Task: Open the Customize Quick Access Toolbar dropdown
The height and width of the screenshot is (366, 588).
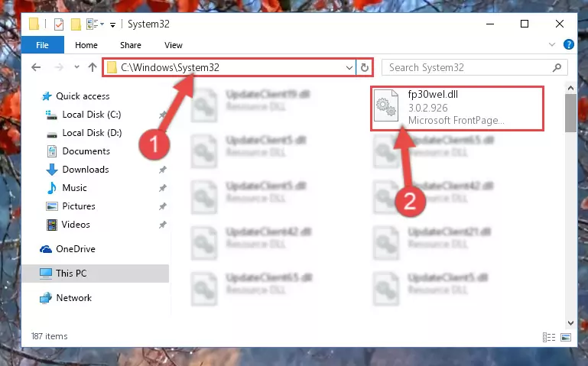Action: click(112, 25)
